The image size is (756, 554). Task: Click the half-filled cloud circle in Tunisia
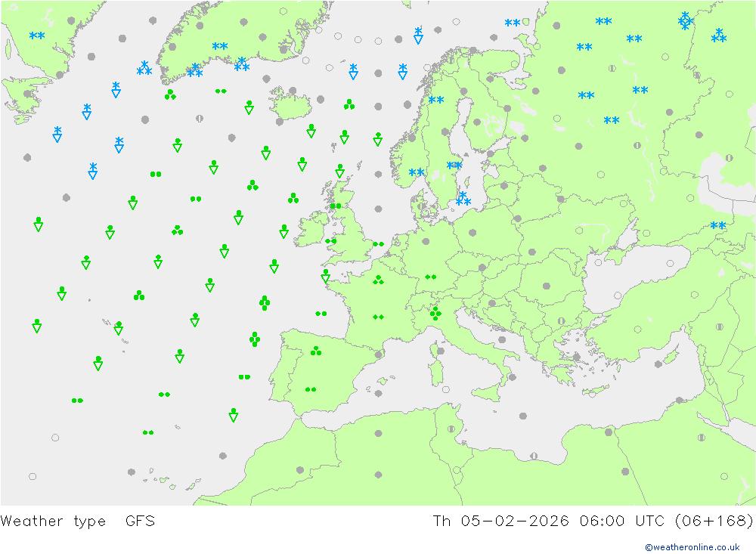click(451, 429)
